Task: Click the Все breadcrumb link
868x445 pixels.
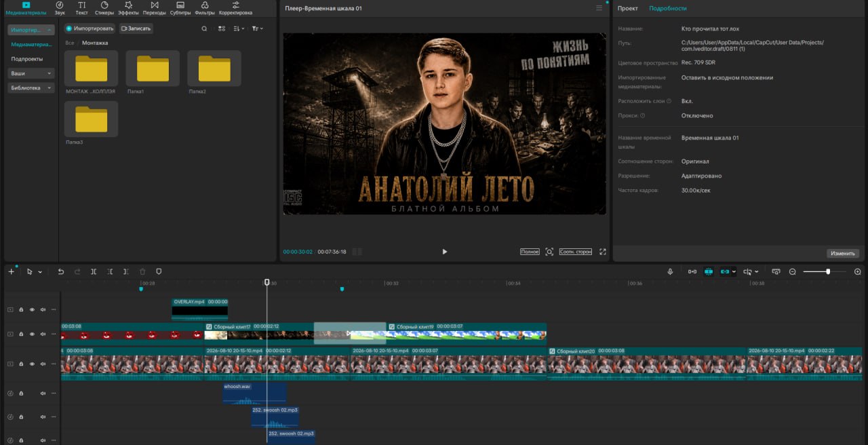Action: point(69,43)
